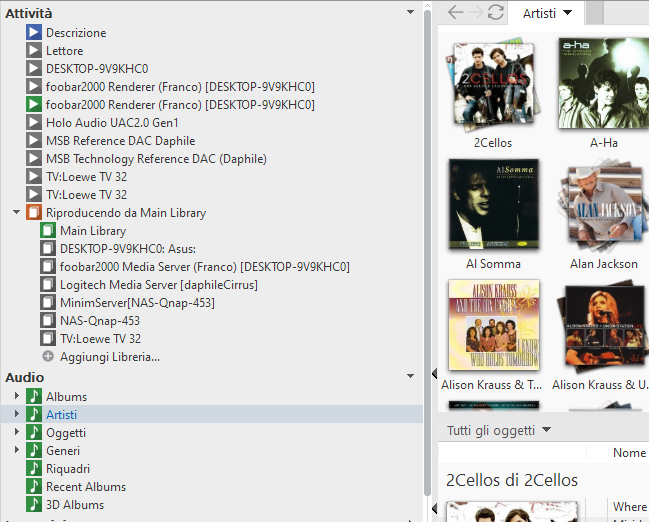Click the Lettore label
The width and height of the screenshot is (649, 522).
coord(65,51)
